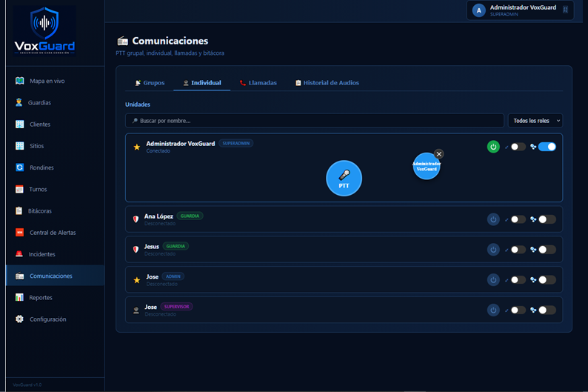This screenshot has height=392, width=588.
Task: Click the shield icon beside Ana López
Action: 136,219
